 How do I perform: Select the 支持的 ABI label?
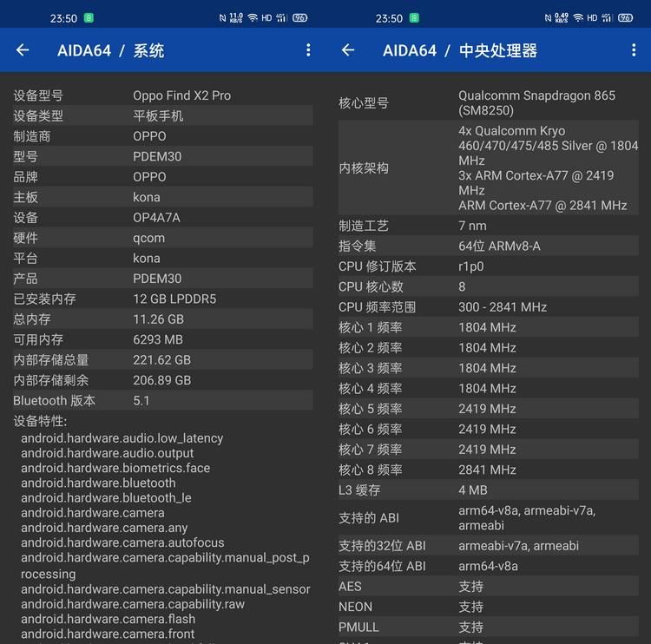(x=369, y=518)
